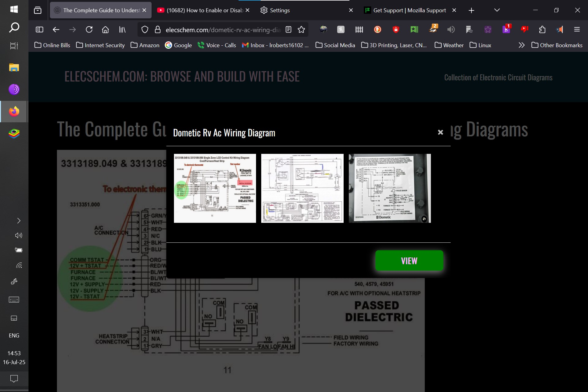Click the Firefox reload page icon

pos(89,29)
